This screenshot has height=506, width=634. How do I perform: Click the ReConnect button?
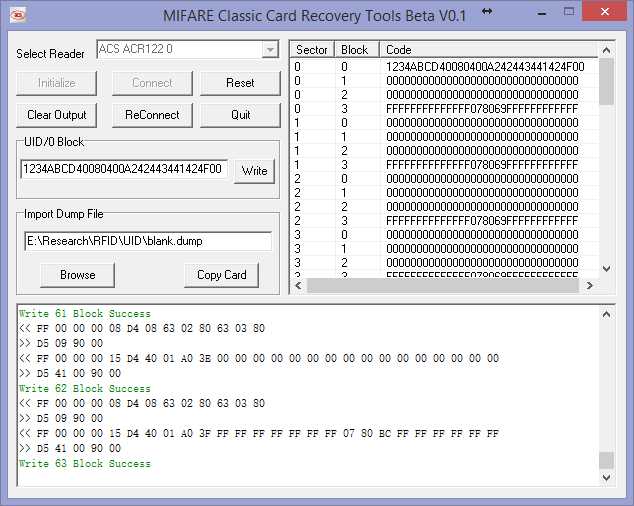152,115
